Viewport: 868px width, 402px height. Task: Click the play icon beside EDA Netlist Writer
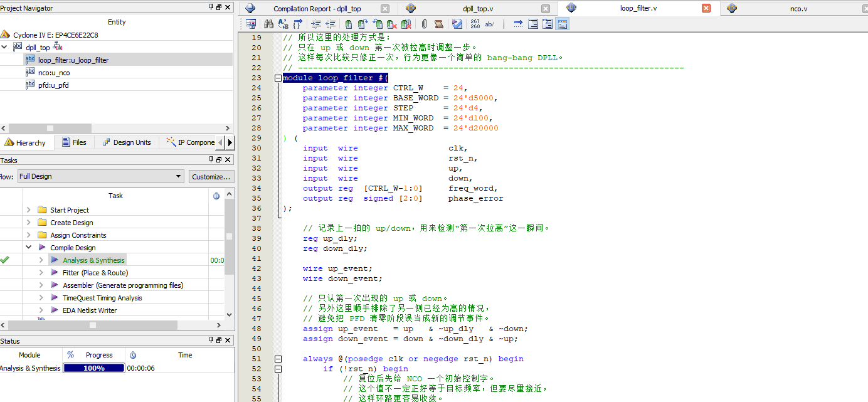point(55,310)
